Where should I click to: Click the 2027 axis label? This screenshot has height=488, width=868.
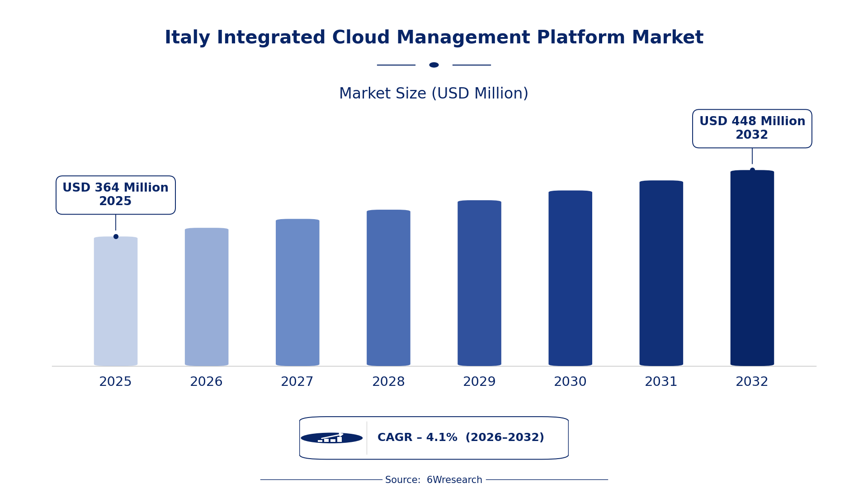(297, 382)
